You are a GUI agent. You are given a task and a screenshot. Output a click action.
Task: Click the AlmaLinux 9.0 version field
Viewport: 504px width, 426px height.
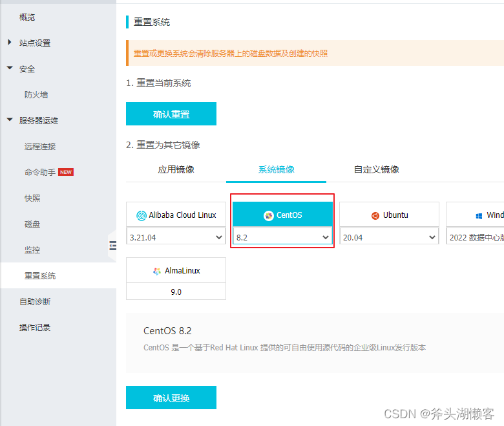pyautogui.click(x=176, y=292)
